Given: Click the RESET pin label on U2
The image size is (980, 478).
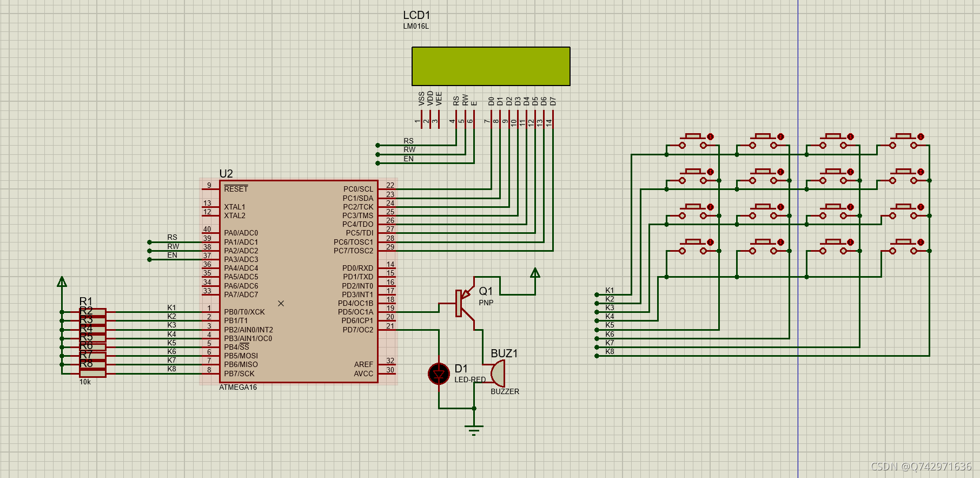Looking at the screenshot, I should pos(236,189).
